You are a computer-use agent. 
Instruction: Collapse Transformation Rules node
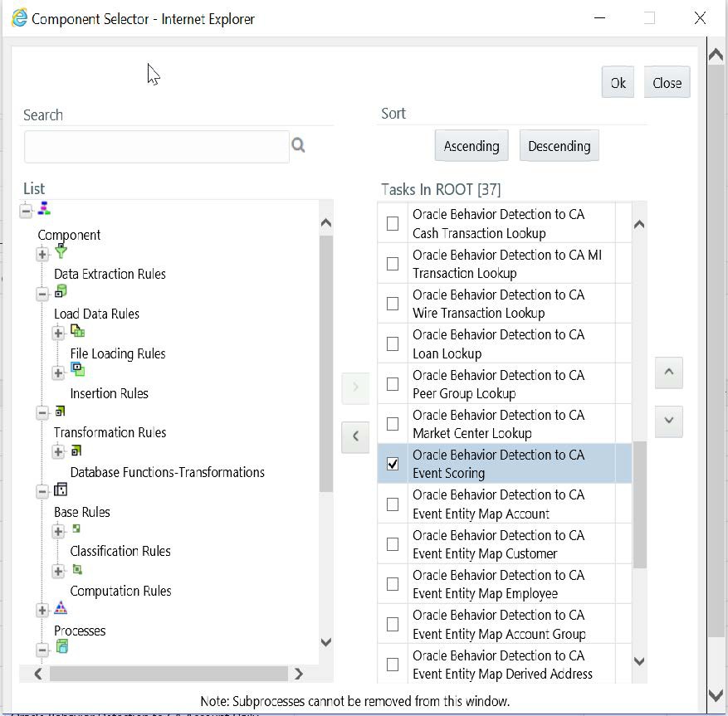42,412
